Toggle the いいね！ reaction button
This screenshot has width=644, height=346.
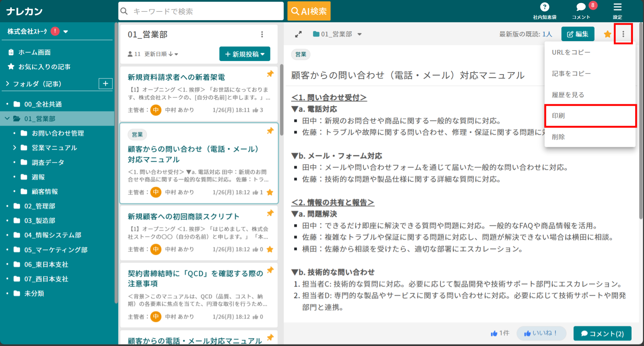[x=541, y=333]
